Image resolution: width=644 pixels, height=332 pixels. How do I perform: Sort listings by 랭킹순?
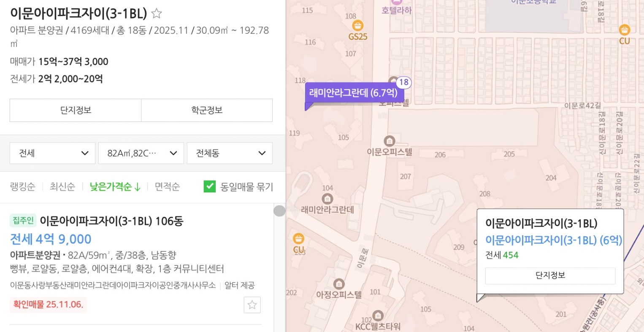23,186
